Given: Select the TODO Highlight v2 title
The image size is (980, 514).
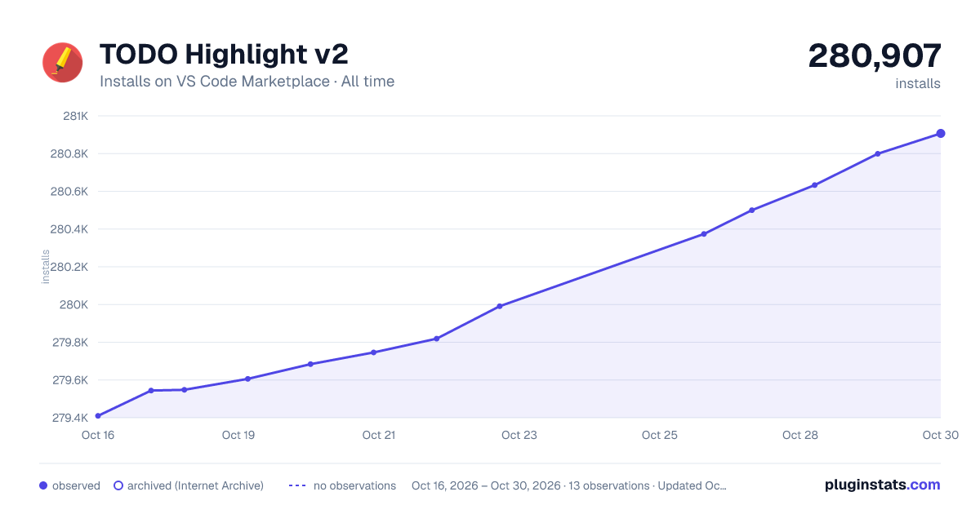Looking at the screenshot, I should tap(224, 55).
